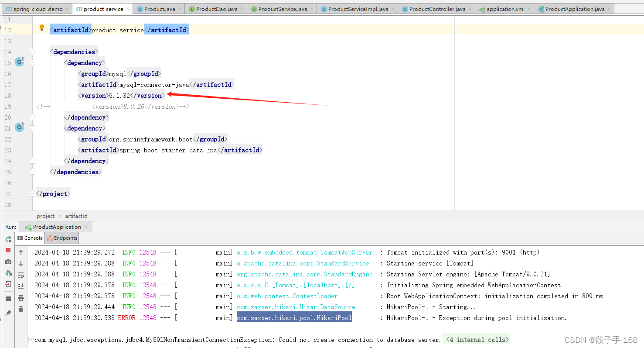The height and width of the screenshot is (348, 644).
Task: Open the Product.java tab
Action: (x=159, y=9)
